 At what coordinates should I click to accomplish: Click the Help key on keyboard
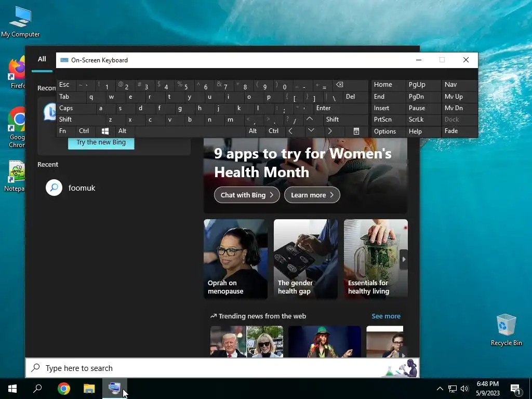coord(423,131)
